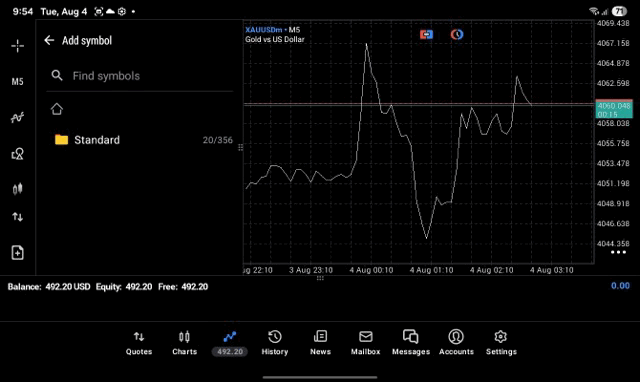Open the History tab
This screenshot has height=382, width=640.
275,343
